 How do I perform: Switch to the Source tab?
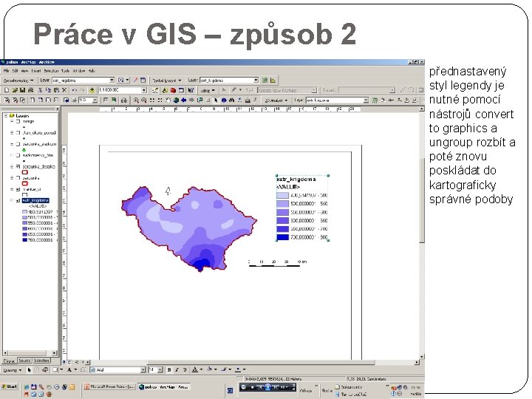pyautogui.click(x=24, y=361)
